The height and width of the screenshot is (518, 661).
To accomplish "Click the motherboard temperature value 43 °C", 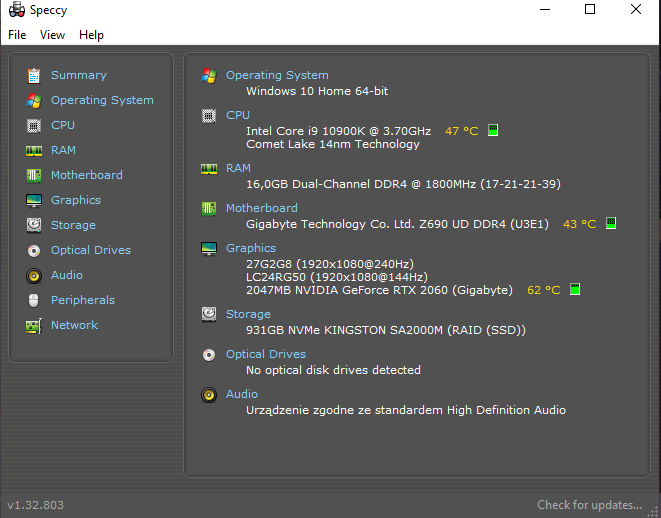I will click(x=580, y=224).
